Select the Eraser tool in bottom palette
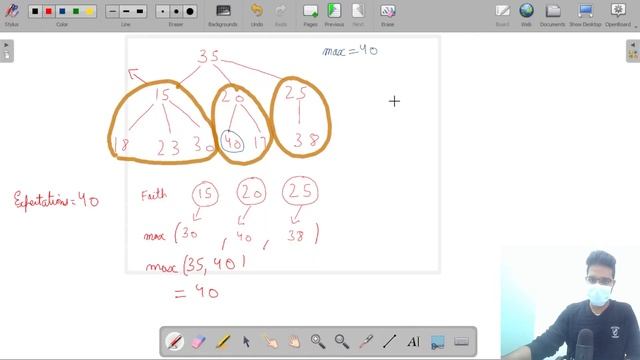 (x=199, y=342)
